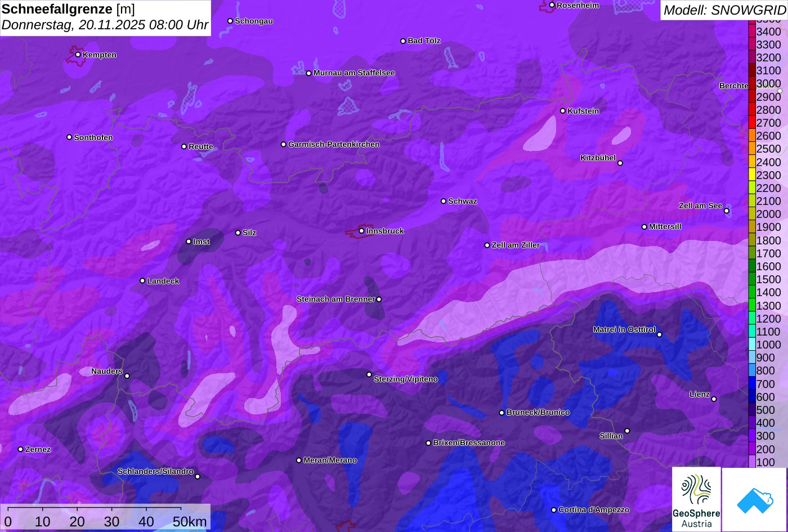The image size is (788, 532).
Task: Click the 'Schneefallgrenze [m]' title text
Action: pos(68,9)
